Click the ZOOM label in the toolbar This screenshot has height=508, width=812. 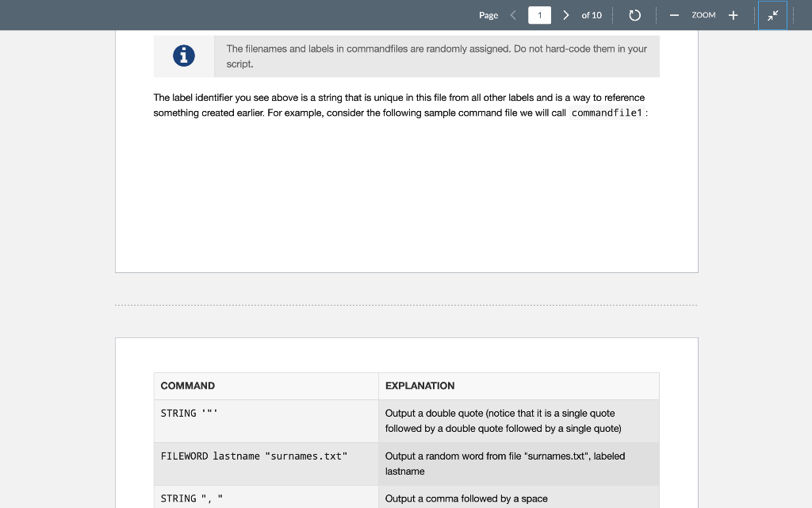pyautogui.click(x=703, y=15)
